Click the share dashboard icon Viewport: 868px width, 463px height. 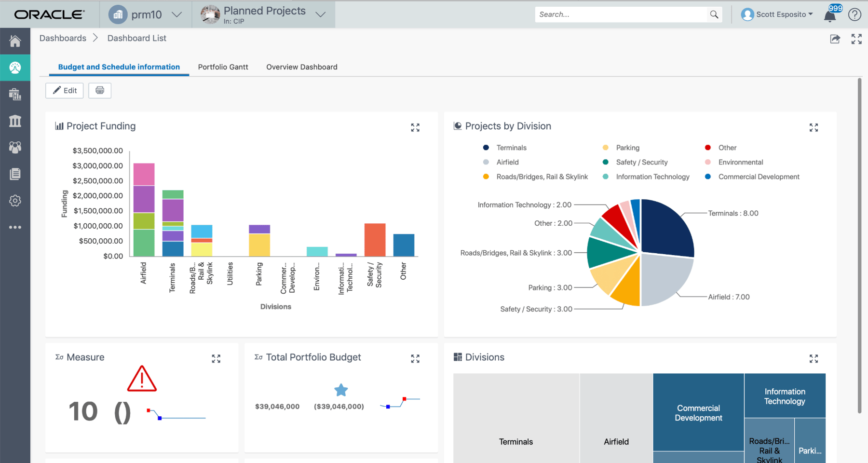835,39
